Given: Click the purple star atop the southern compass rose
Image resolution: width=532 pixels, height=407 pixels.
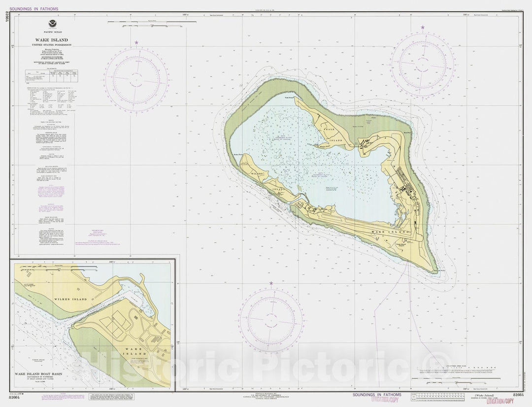Looking at the screenshot, I should (271, 284).
